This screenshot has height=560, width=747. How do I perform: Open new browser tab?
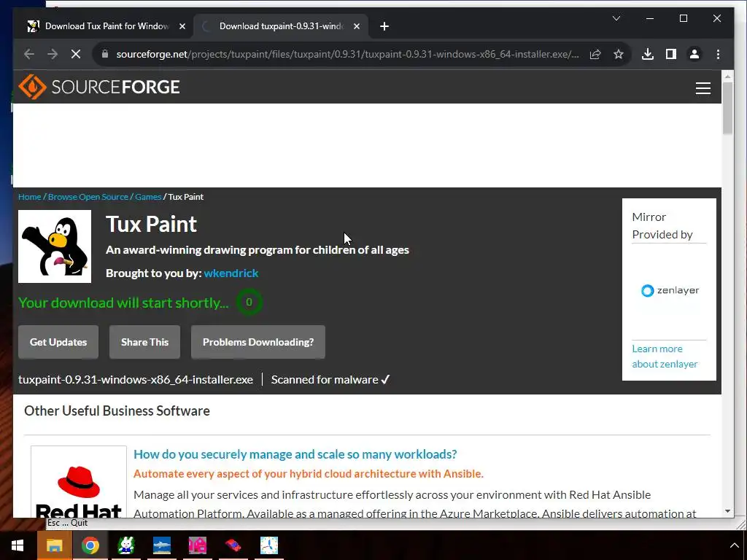click(x=384, y=26)
